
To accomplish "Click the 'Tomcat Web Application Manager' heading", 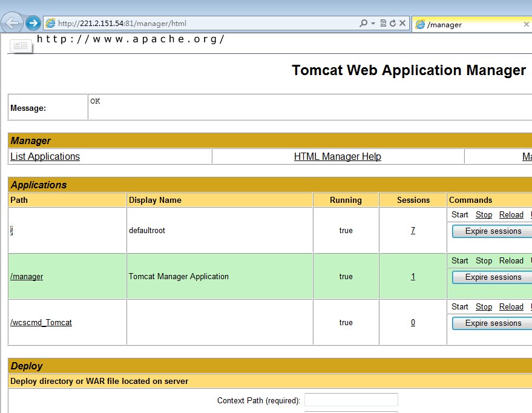I will [409, 70].
